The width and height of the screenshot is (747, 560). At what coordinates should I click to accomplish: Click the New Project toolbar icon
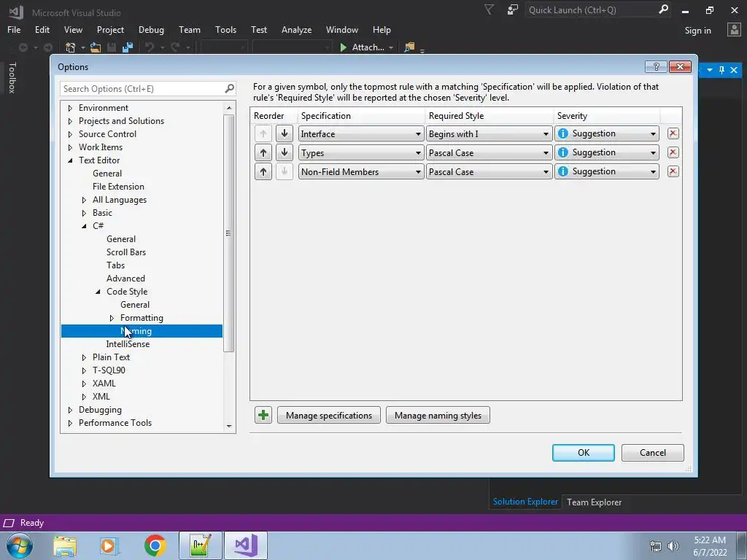pyautogui.click(x=71, y=47)
